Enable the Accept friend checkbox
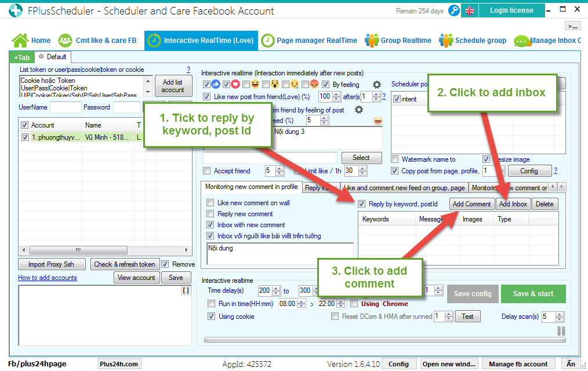Image resolution: width=588 pixels, height=371 pixels. (x=206, y=171)
